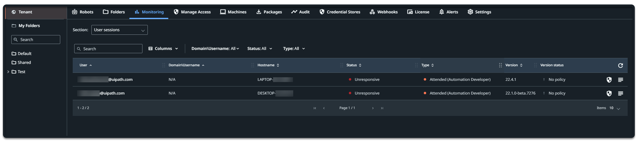The width and height of the screenshot is (644, 148).
Task: Click No policy in LAPTOP row
Action: pyautogui.click(x=557, y=79)
